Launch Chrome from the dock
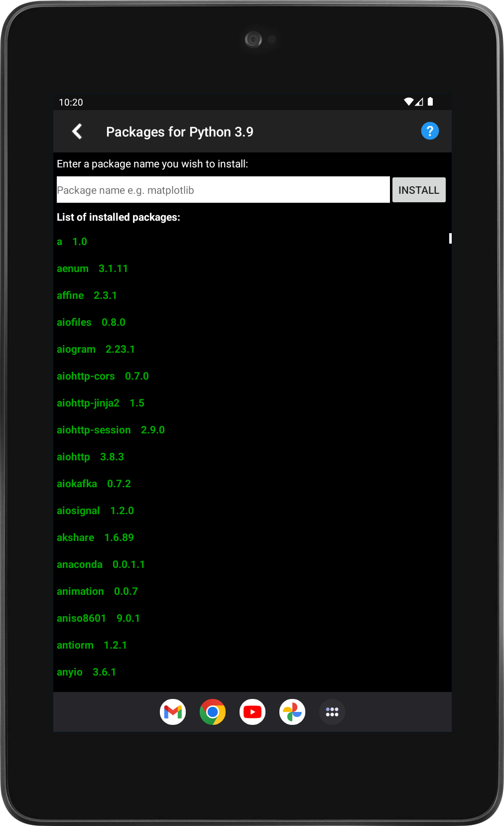 213,712
